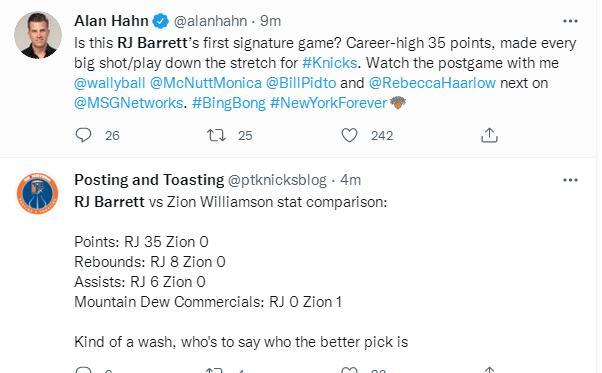Share Alan Hahn's tweet via share icon
This screenshot has height=373, width=602.
pyautogui.click(x=489, y=135)
